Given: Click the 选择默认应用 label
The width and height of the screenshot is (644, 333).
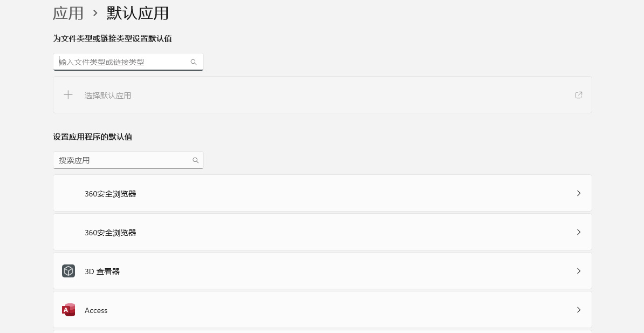Looking at the screenshot, I should pos(108,96).
